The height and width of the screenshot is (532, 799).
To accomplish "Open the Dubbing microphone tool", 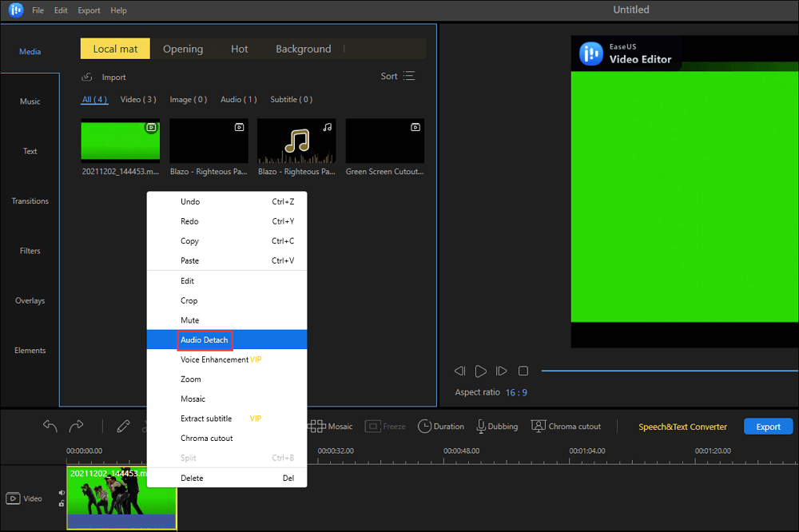I will (496, 427).
